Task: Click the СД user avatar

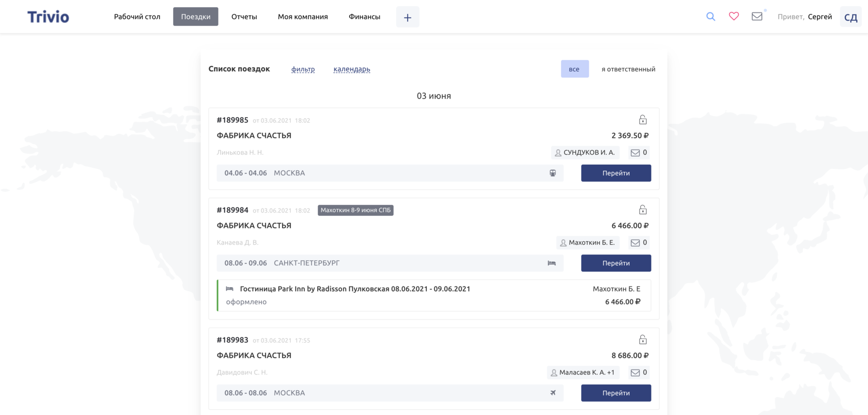Action: [x=851, y=17]
